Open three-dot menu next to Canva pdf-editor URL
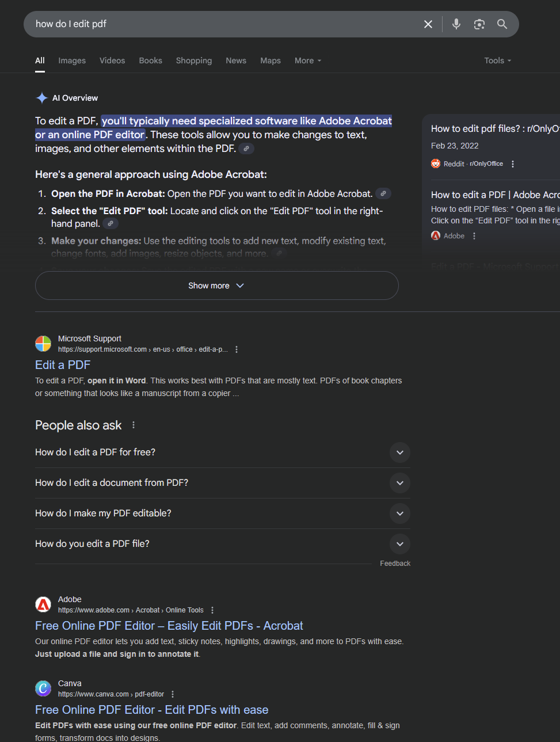This screenshot has width=560, height=742. click(x=173, y=694)
